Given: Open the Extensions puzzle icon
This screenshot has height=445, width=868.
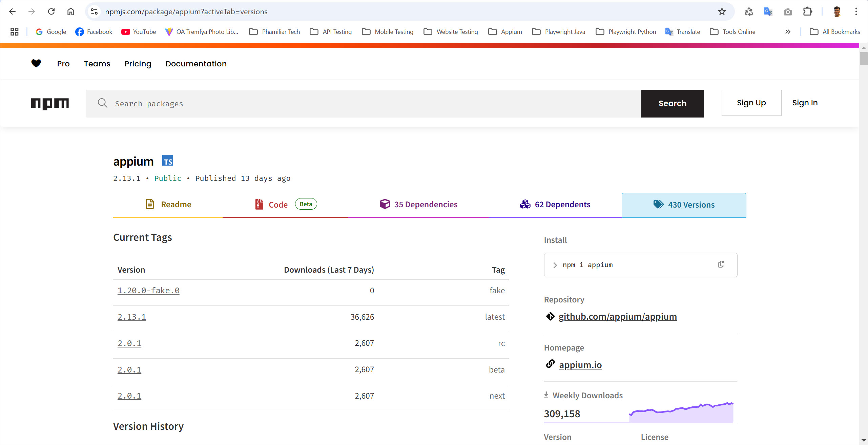Looking at the screenshot, I should pyautogui.click(x=808, y=12).
